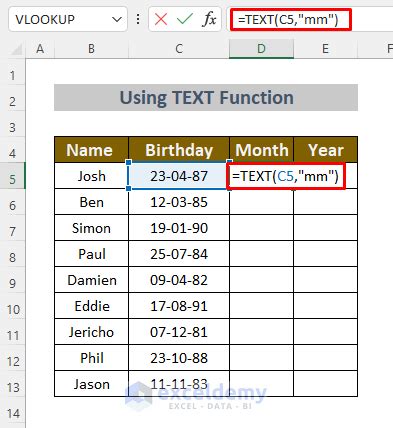This screenshot has height=428, width=393.
Task: Open the Name Box dropdown arrow
Action: click(x=117, y=20)
